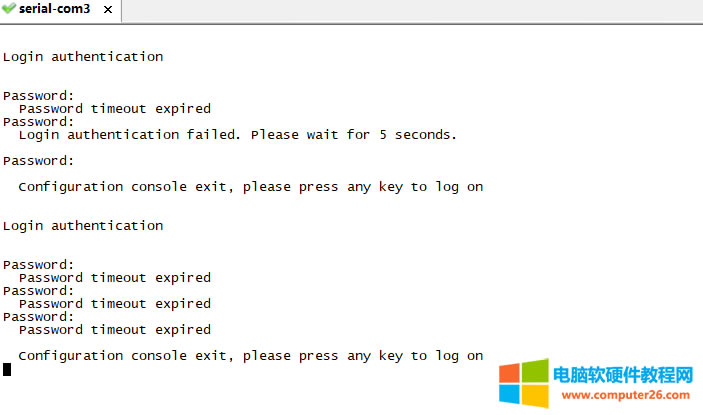Viewport: 703px width, 415px height.
Task: Click the terminal cursor block
Action: (x=7, y=369)
